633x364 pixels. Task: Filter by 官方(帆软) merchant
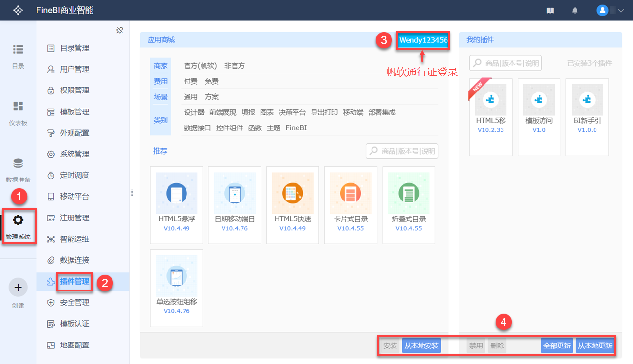point(200,66)
